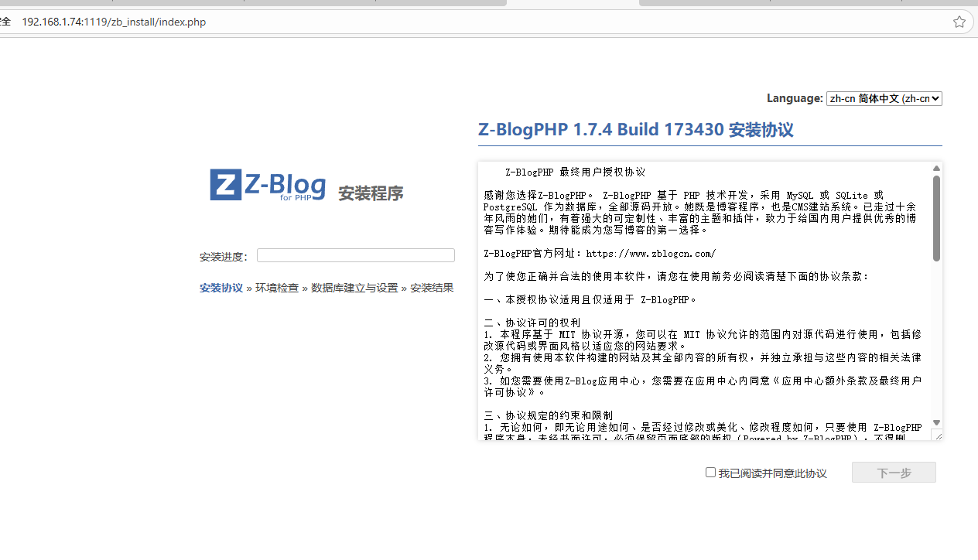This screenshot has width=978, height=560.
Task: Select the 安装结果 step label
Action: tap(432, 288)
